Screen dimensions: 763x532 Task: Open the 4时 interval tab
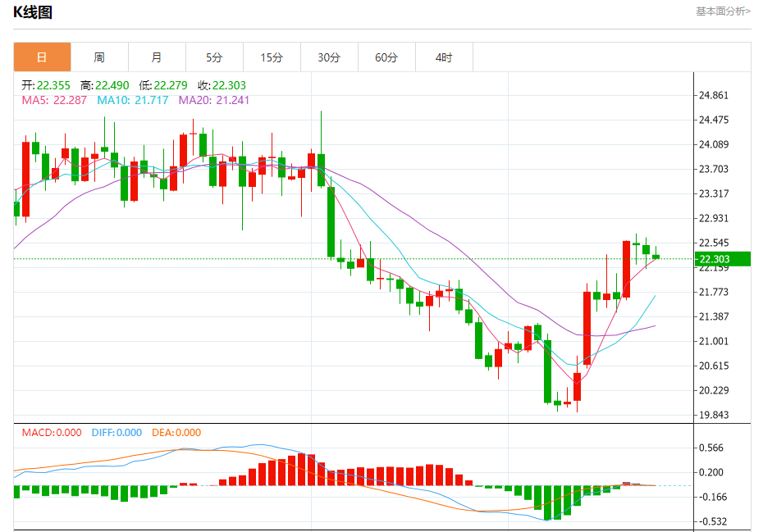tap(444, 57)
